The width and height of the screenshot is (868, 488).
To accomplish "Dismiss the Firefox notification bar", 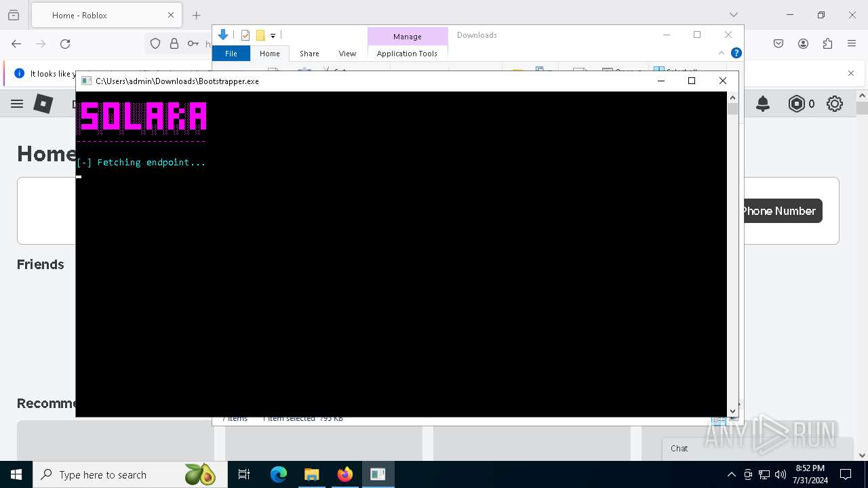I will 851,73.
